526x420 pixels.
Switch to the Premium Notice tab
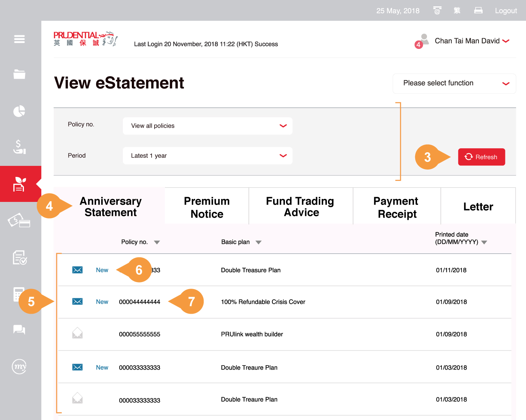[x=207, y=207]
